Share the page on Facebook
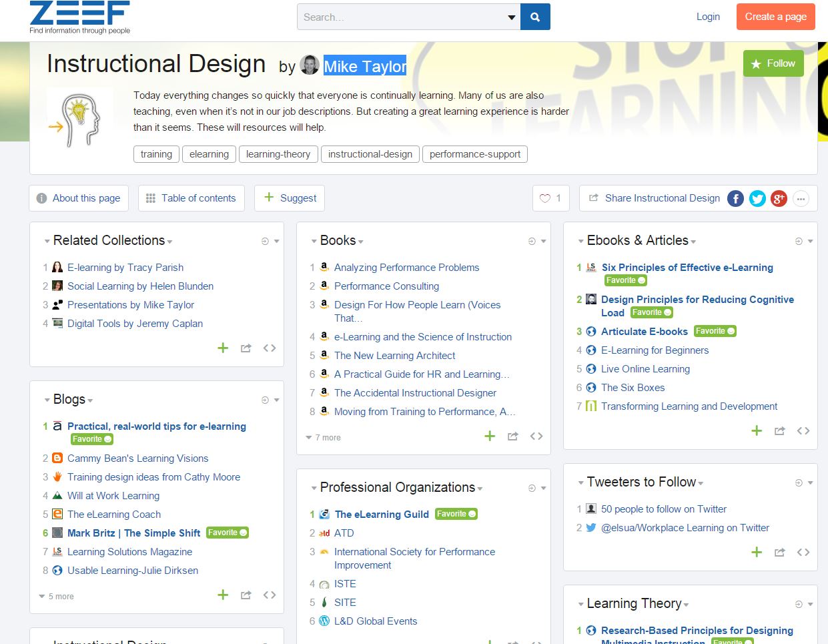 (x=735, y=198)
